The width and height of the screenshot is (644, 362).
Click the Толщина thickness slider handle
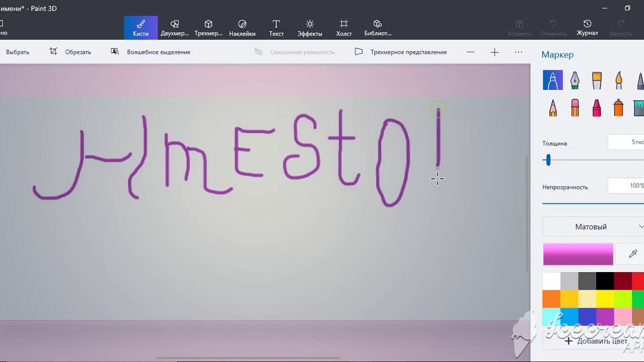click(x=548, y=160)
